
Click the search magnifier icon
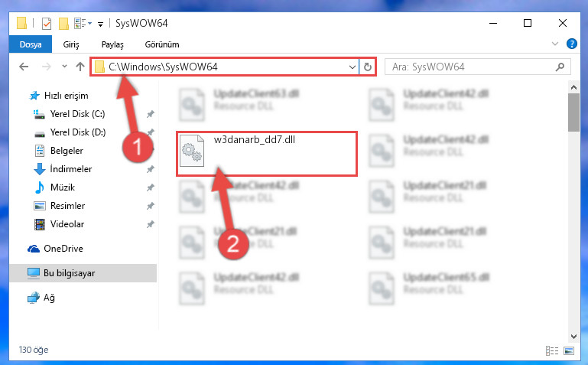pos(560,67)
